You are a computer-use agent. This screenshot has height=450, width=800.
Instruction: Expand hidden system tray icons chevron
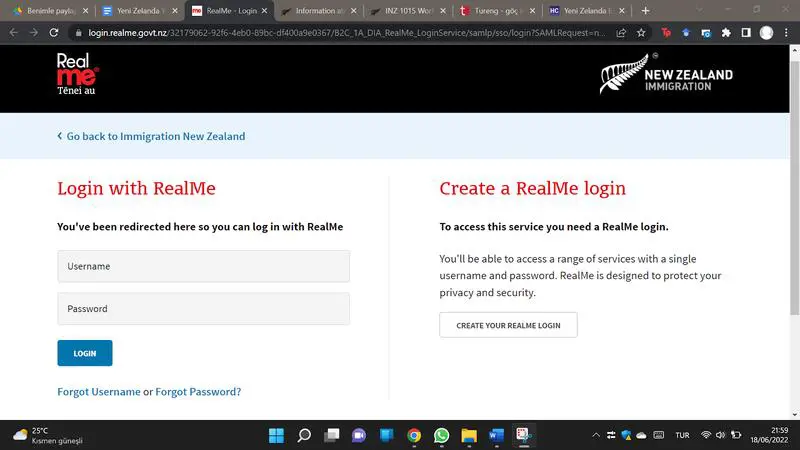click(x=597, y=435)
